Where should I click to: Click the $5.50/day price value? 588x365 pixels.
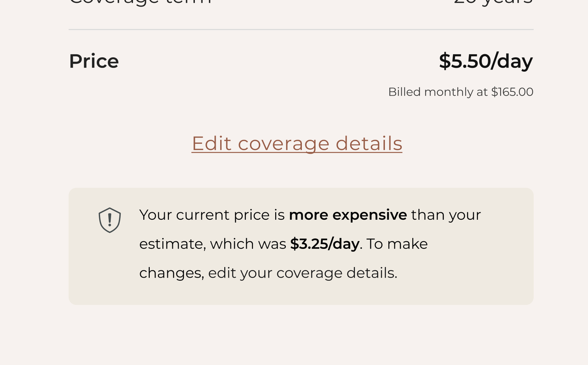pos(486,61)
